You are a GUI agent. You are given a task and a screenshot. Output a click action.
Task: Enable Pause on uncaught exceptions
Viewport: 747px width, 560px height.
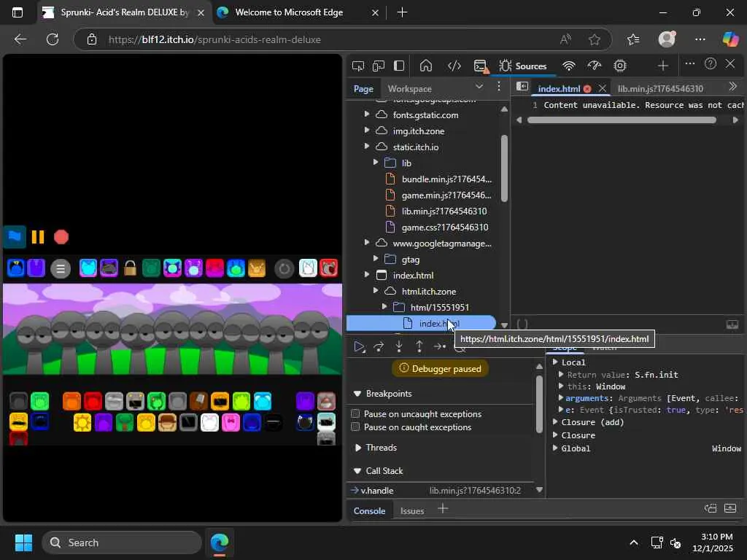pos(356,414)
